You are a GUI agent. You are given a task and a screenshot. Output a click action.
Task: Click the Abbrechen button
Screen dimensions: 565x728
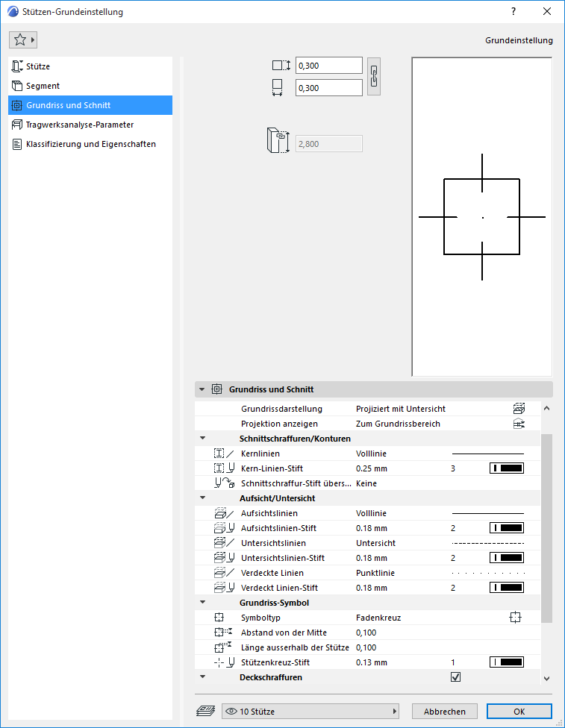pos(445,712)
